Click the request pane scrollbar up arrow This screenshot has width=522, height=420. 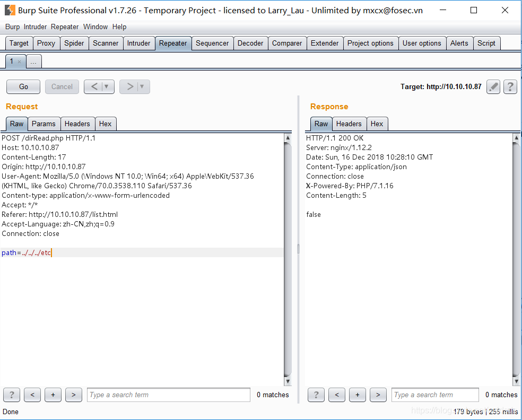click(288, 137)
